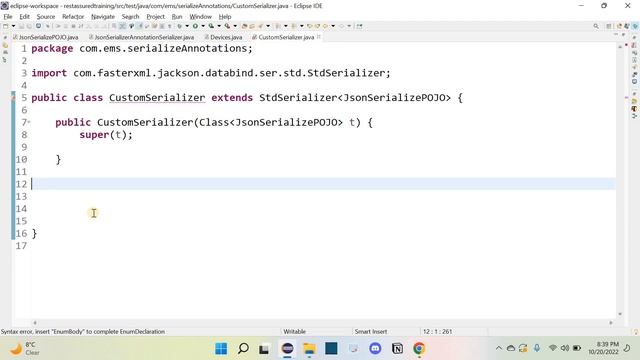Click the External Tools run icon

point(227,26)
